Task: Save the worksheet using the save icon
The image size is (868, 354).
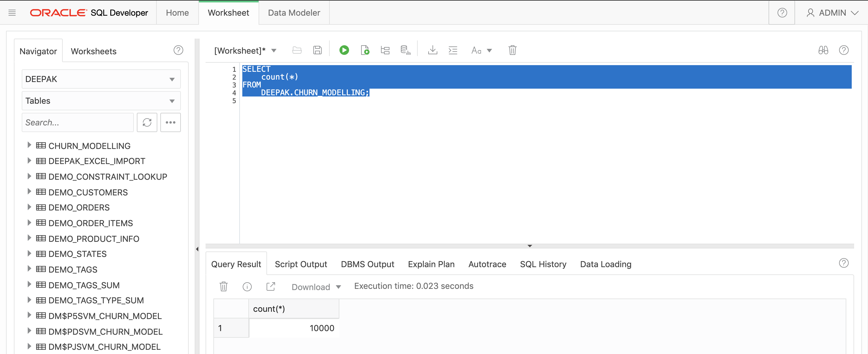Action: click(x=317, y=50)
